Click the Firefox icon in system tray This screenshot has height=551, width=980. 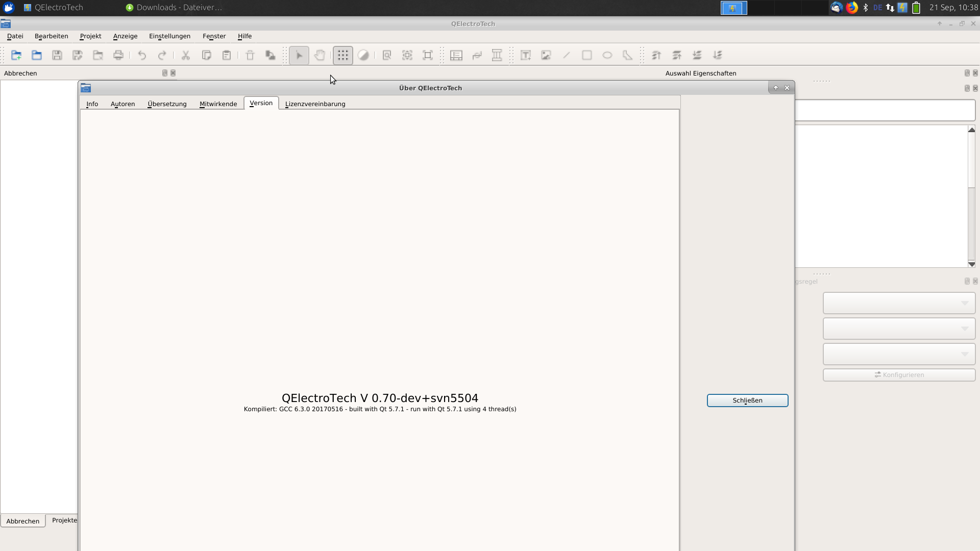851,8
